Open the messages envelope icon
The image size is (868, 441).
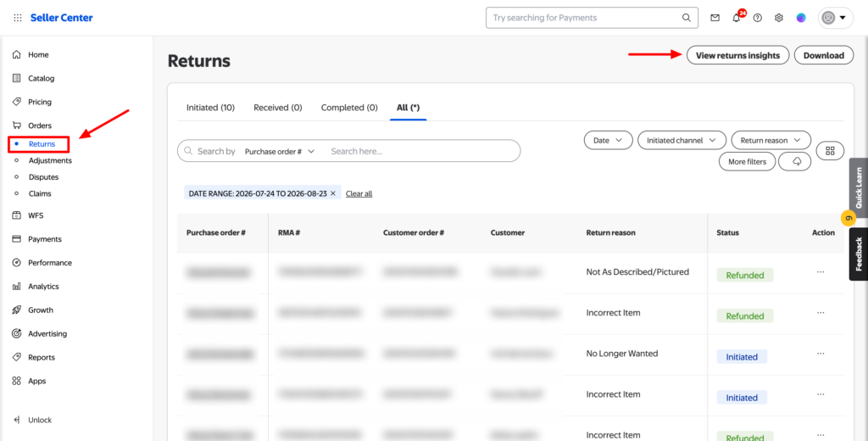coord(715,18)
